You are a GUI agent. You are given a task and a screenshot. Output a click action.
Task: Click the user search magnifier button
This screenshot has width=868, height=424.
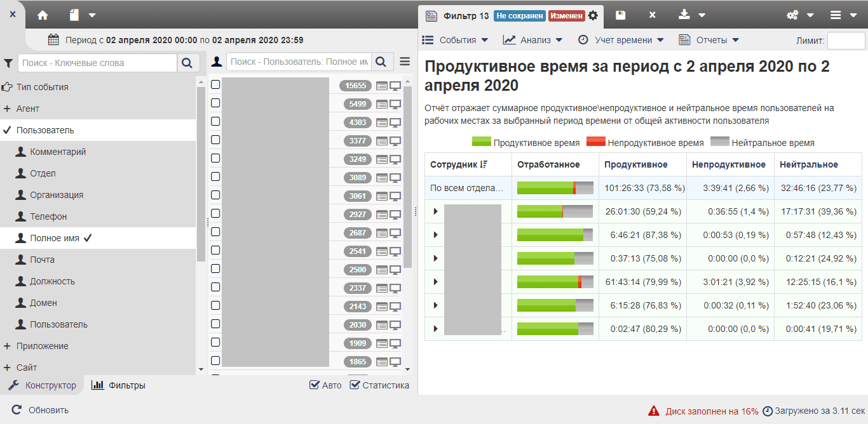tap(381, 62)
